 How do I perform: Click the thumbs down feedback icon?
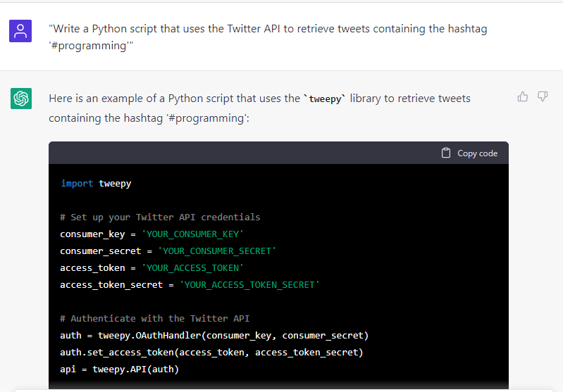[x=542, y=96]
